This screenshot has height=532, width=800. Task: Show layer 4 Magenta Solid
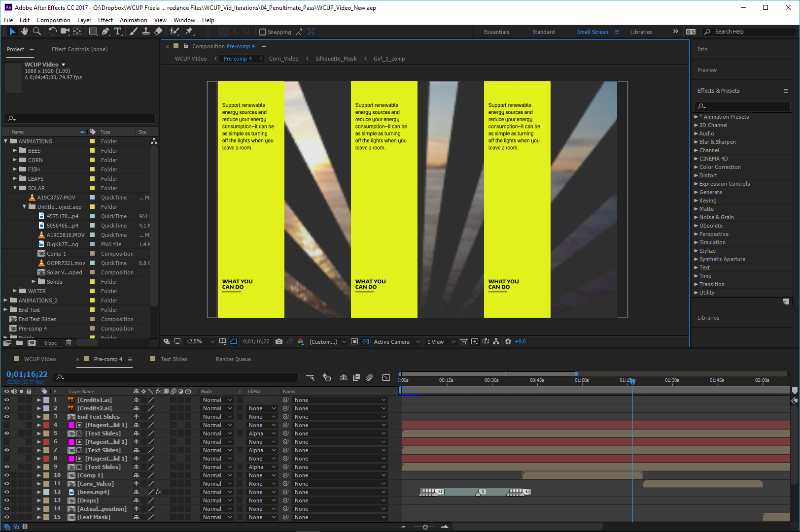pos(7,425)
